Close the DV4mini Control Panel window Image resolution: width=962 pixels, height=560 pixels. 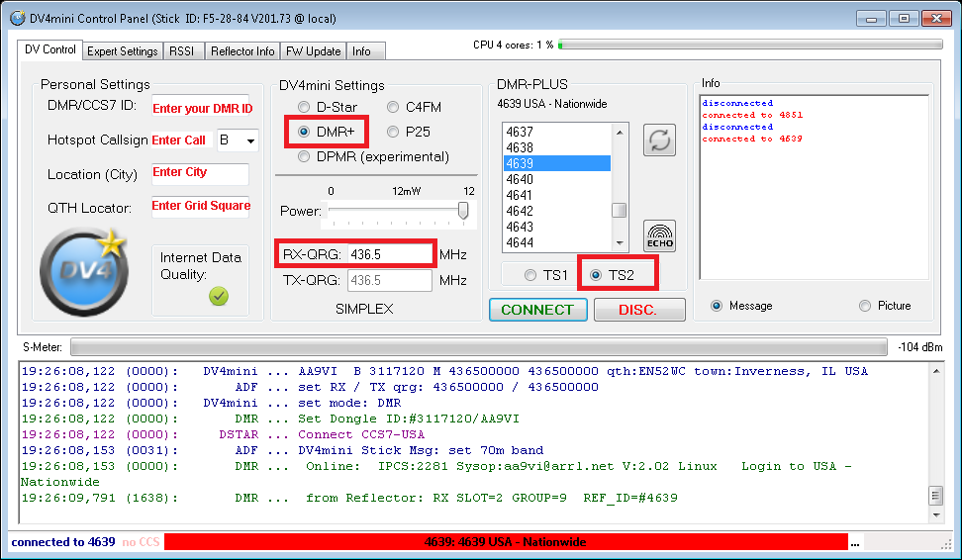(937, 19)
